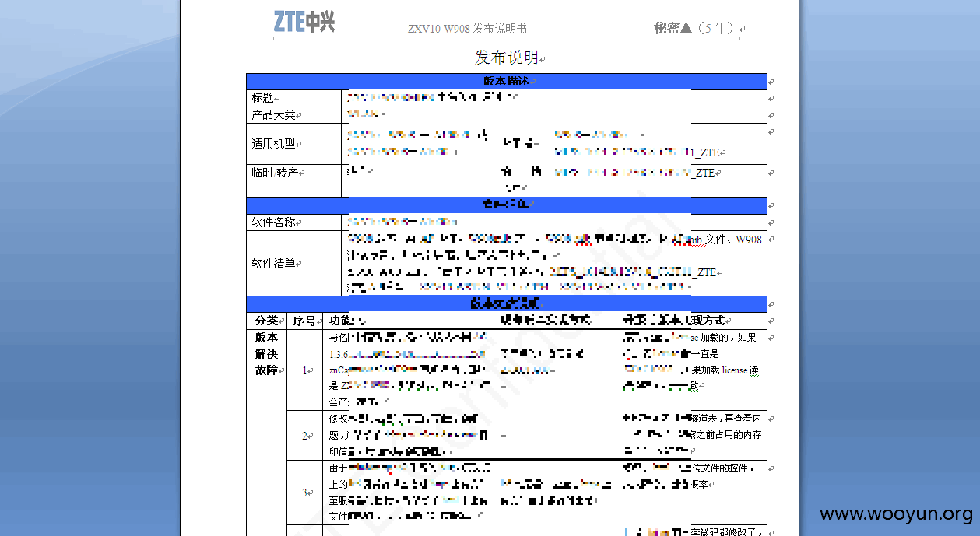Click the "序号" column header
Screen dimensions: 980x536
click(305, 321)
